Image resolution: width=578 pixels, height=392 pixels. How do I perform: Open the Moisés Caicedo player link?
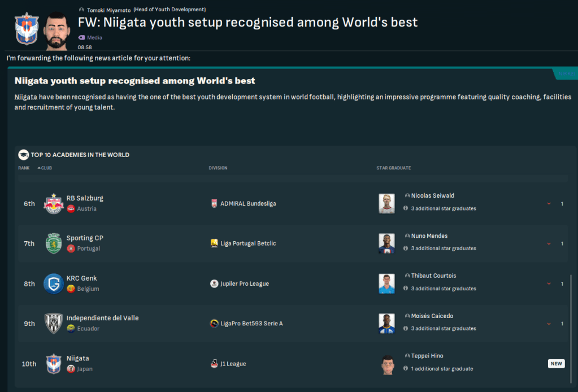tap(432, 316)
